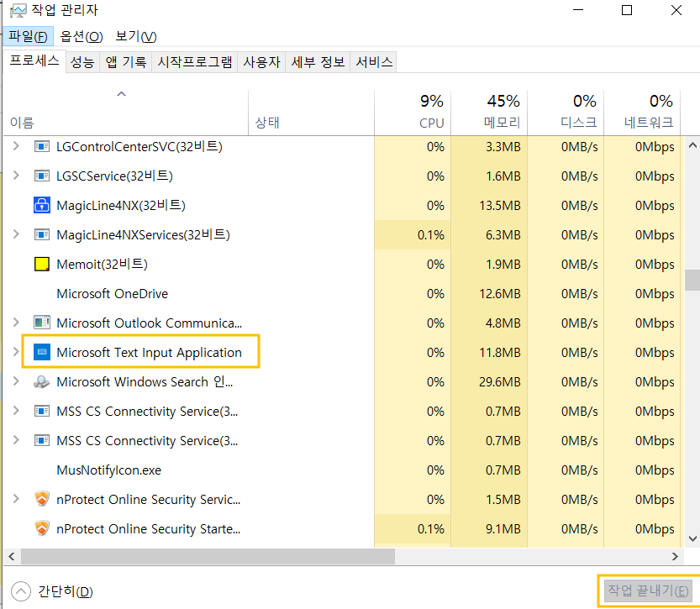Click the MagicLine4NX blue lock icon
Viewport: 700px width, 609px height.
[x=42, y=205]
